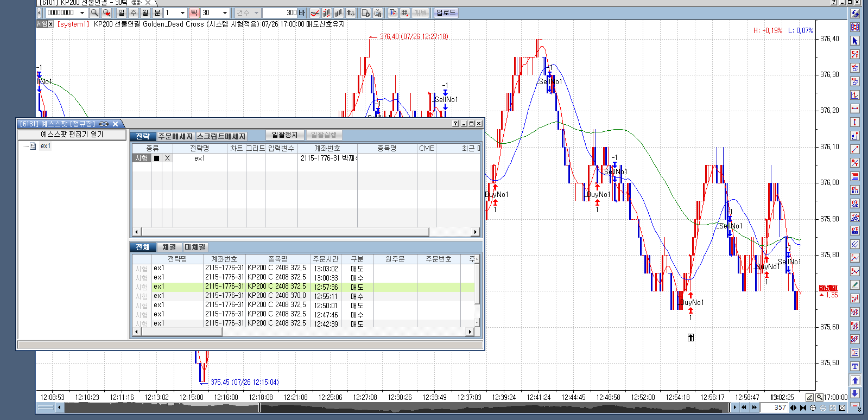The height and width of the screenshot is (420, 868).
Task: Pick the vertical line drawing tool
Action: (855, 122)
